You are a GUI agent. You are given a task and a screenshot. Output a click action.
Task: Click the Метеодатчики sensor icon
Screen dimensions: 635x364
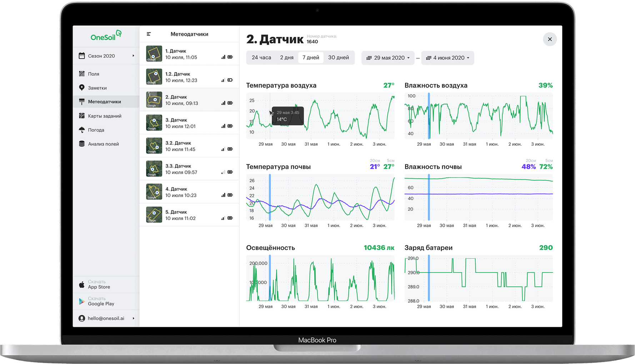click(82, 102)
